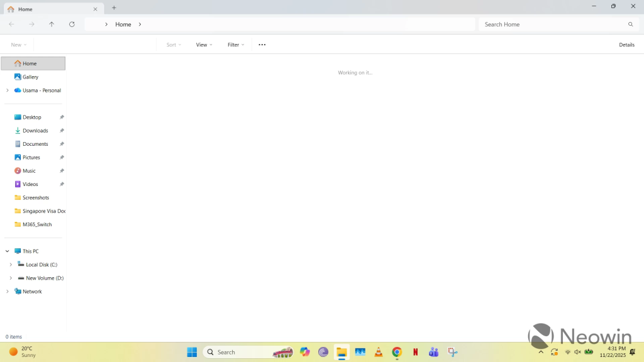
Task: Unpin Downloads using its pin icon
Action: click(62, 130)
